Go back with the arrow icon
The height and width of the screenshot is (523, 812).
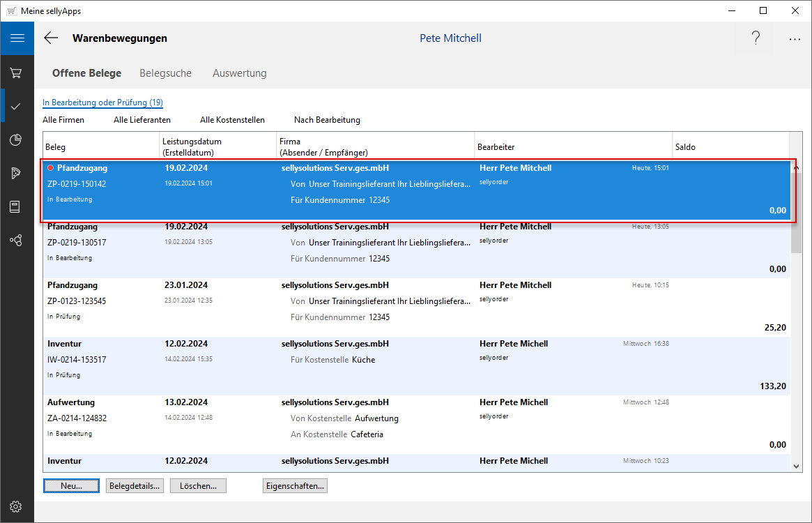point(51,38)
